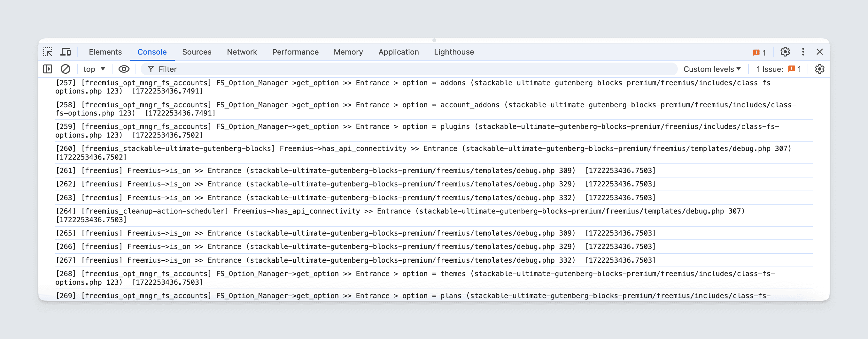Image resolution: width=868 pixels, height=339 pixels.
Task: Toggle the live expression eye icon
Action: click(x=124, y=69)
